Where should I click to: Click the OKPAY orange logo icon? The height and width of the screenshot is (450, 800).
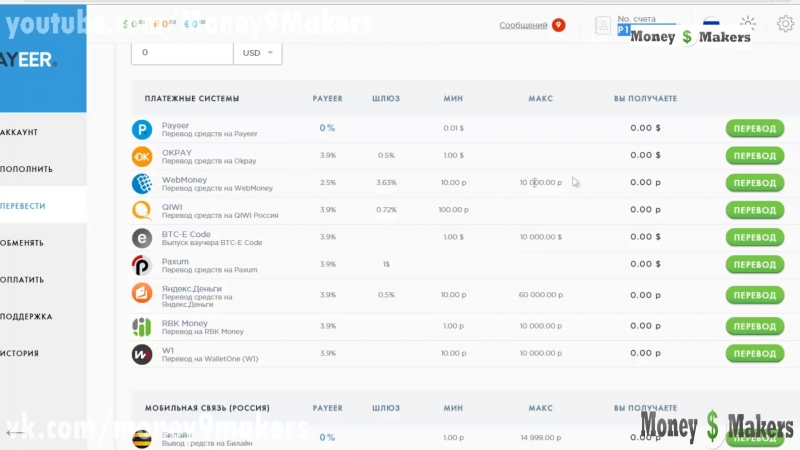142,156
